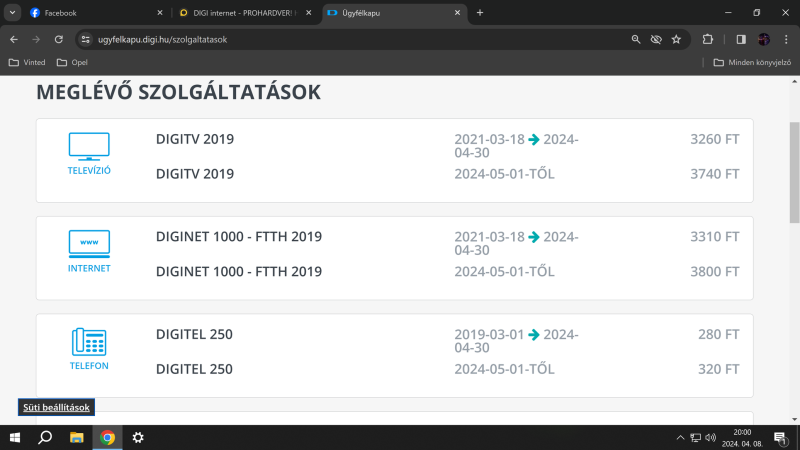Click the Telefon phone icon
Image resolution: width=800 pixels, height=450 pixels.
click(89, 341)
